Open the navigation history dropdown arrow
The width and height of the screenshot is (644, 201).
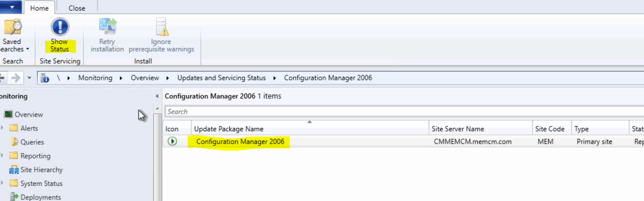(29, 78)
